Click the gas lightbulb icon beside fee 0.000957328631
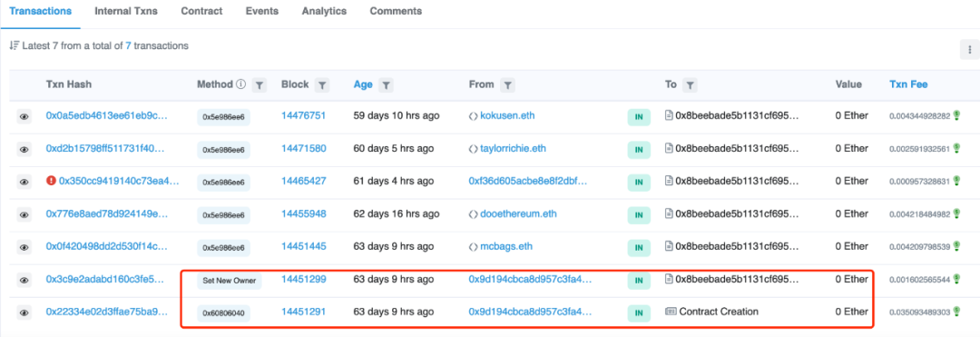This screenshot has width=980, height=337. click(956, 181)
